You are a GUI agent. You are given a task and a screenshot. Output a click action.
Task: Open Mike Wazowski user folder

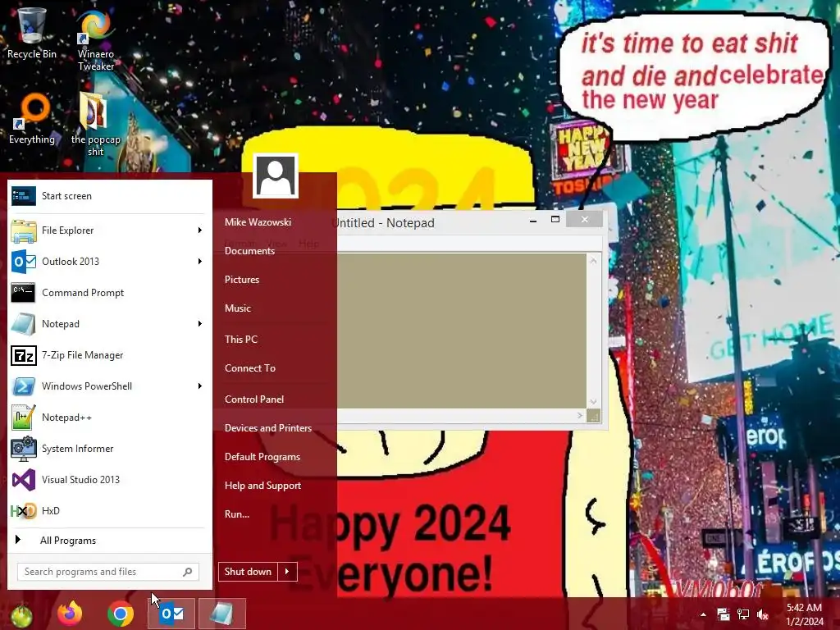point(258,221)
